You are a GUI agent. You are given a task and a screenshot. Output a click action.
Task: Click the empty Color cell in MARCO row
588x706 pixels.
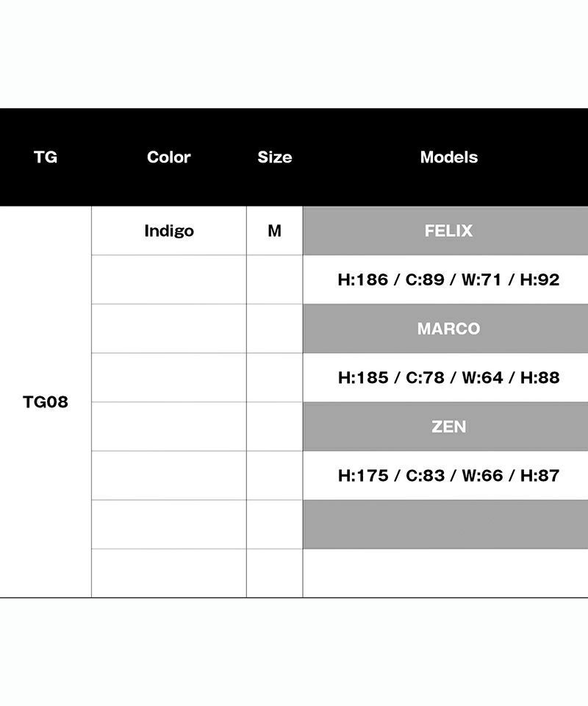[168, 329]
